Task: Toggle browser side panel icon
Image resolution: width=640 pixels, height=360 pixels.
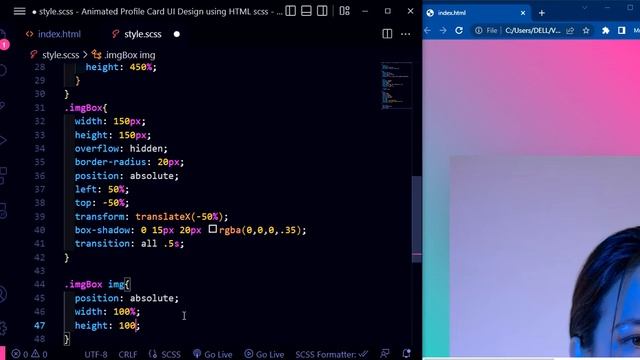Action: tap(622, 31)
